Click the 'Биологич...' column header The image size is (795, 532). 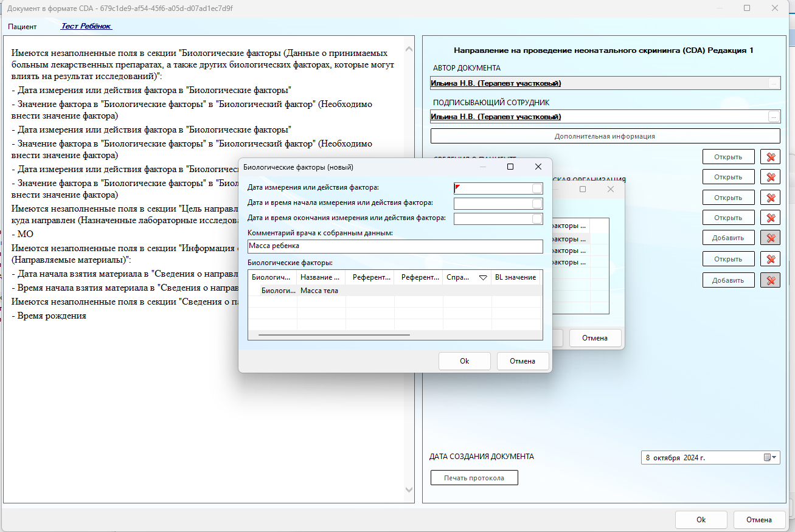pos(273,277)
